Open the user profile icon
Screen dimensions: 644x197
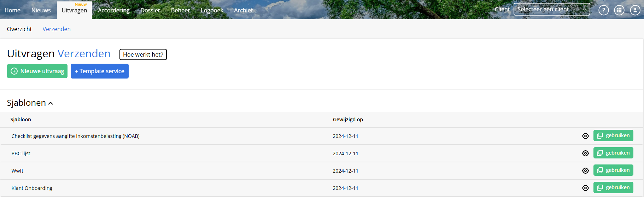pos(635,10)
